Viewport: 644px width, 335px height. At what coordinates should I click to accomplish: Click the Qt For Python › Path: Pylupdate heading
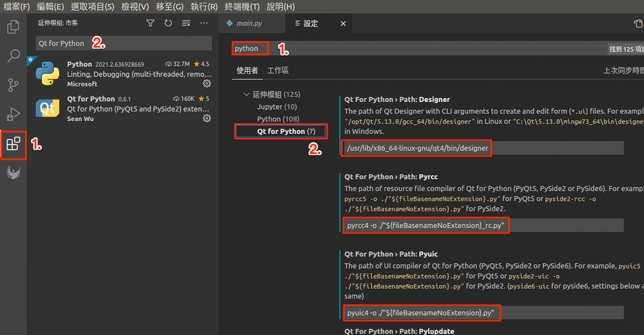click(399, 331)
